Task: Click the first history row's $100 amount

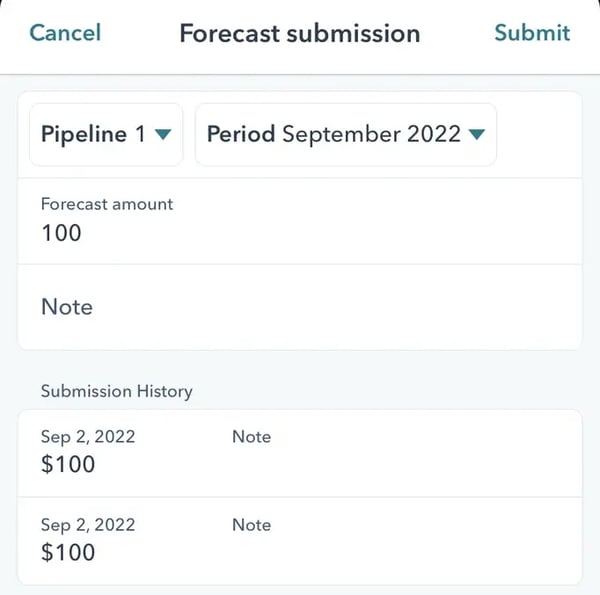Action: click(x=68, y=465)
